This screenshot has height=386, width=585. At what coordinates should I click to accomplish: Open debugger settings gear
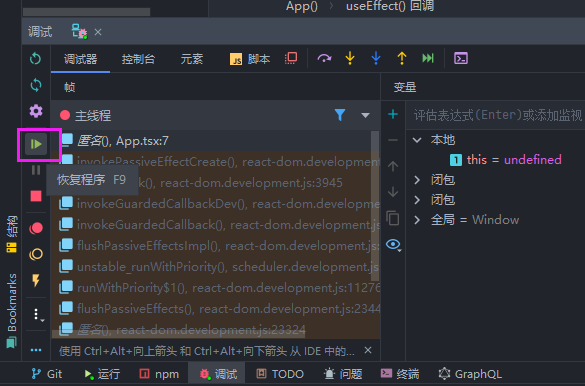[36, 111]
